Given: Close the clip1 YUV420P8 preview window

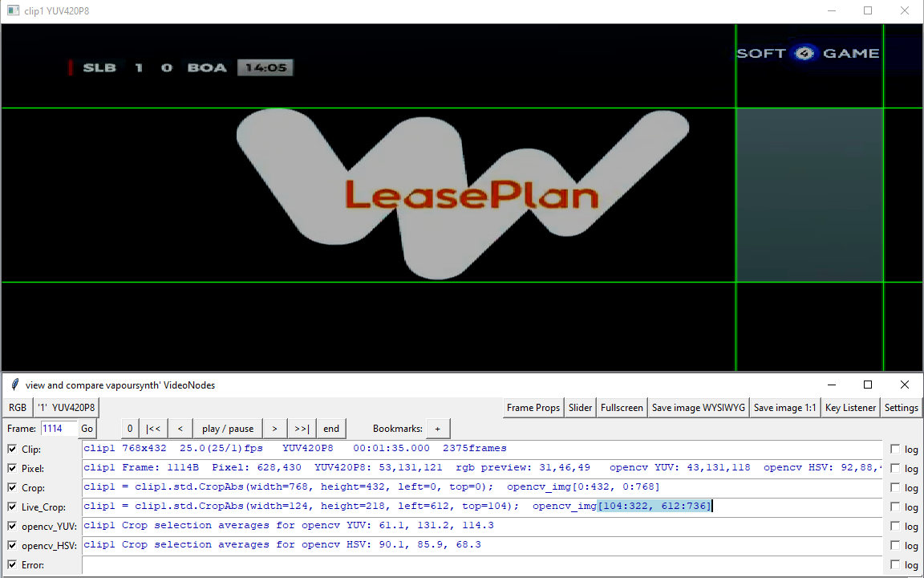Looking at the screenshot, I should (x=905, y=10).
